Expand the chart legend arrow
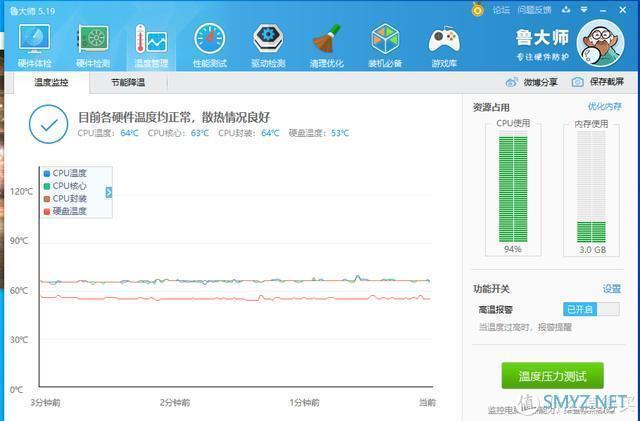 tap(109, 192)
